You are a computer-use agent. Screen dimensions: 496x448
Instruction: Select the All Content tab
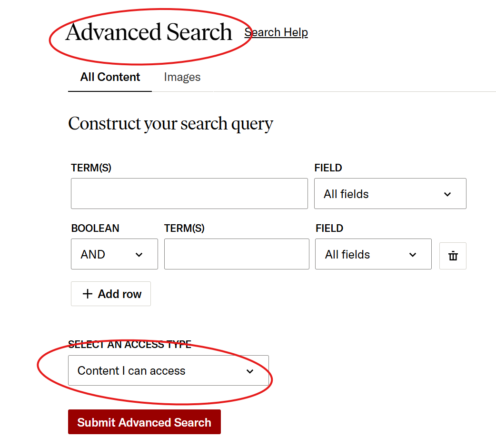coord(110,77)
